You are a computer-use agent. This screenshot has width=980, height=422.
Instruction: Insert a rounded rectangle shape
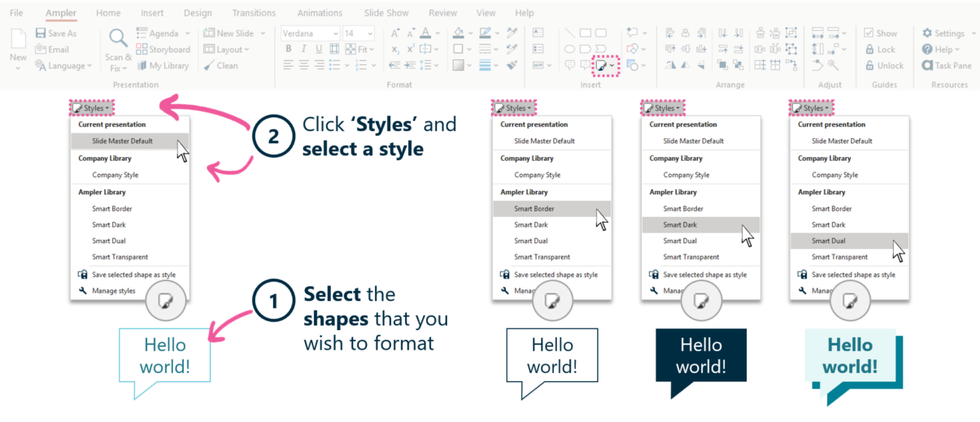[600, 33]
